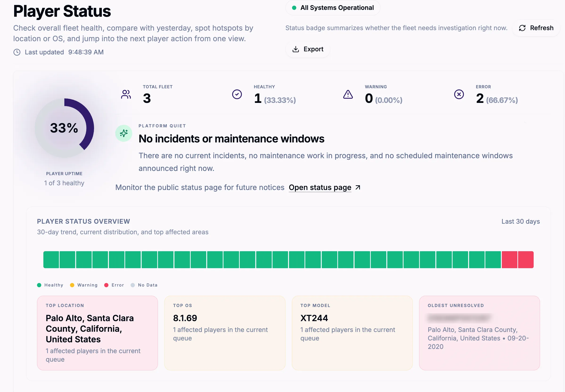Click the Player Status Overview heading
Viewport: 565px width, 392px height.
pos(83,221)
